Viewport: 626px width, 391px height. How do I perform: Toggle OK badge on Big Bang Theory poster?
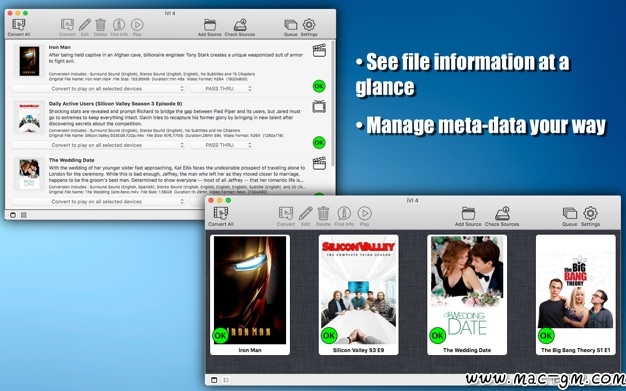tap(546, 335)
